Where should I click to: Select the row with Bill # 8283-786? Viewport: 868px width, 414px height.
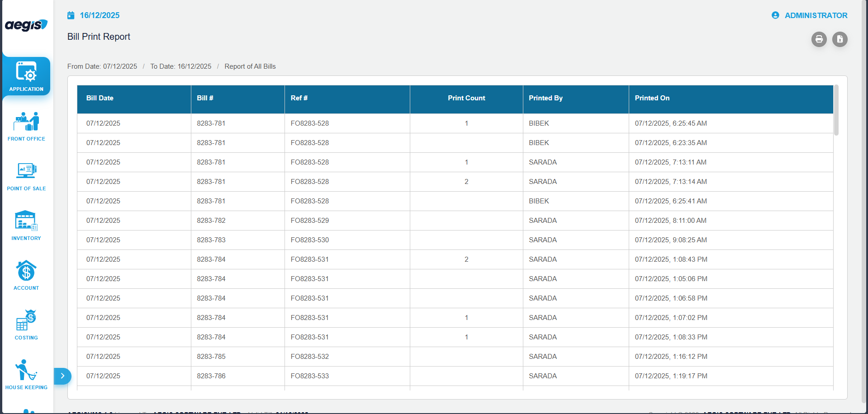coord(211,376)
